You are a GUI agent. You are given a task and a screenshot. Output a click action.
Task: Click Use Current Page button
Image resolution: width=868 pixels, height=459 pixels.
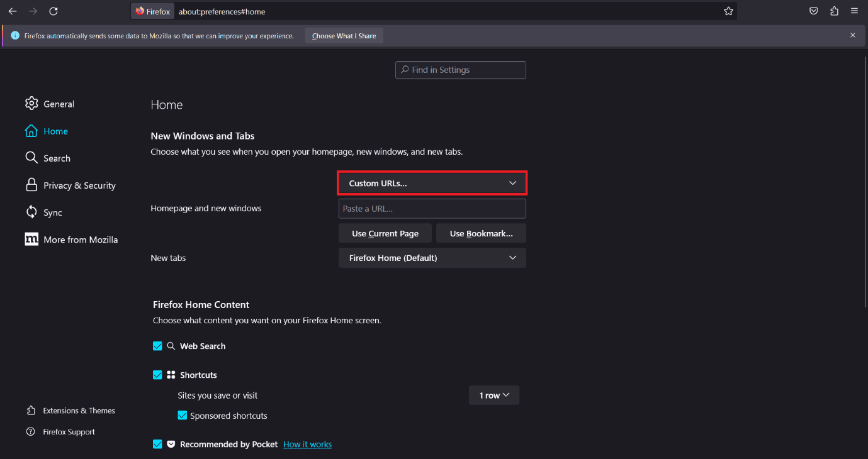pyautogui.click(x=385, y=233)
